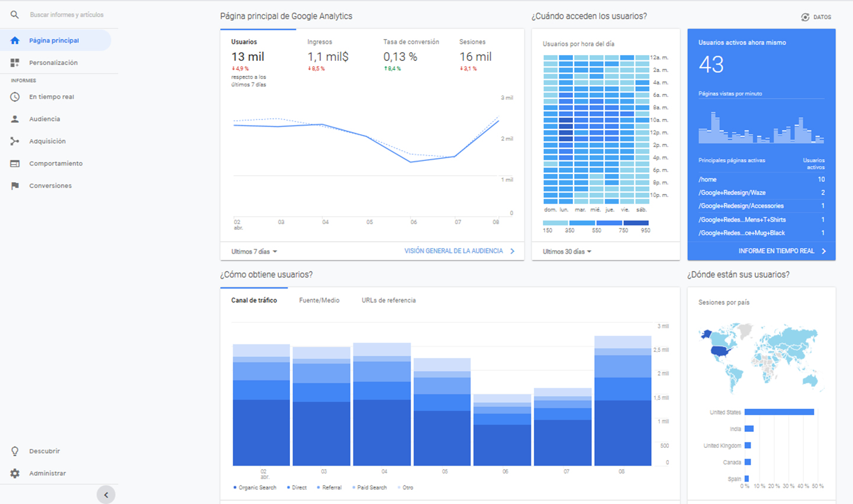Click the /Google+Redesign/Waze page row
The image size is (853, 504).
point(761,193)
